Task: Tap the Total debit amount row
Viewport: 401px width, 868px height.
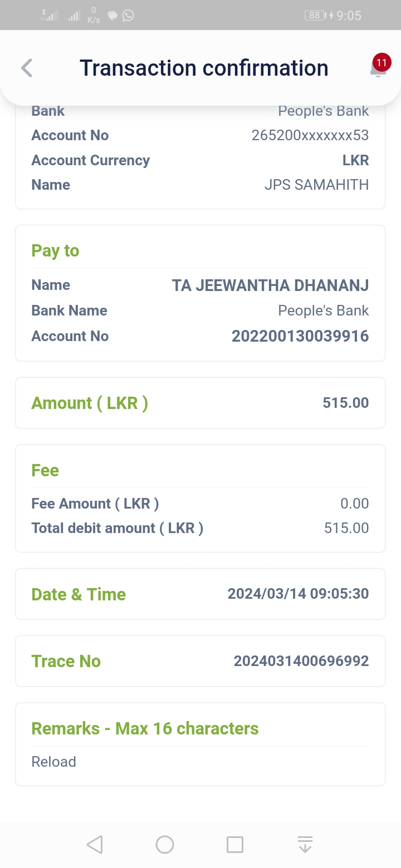Action: pos(200,528)
